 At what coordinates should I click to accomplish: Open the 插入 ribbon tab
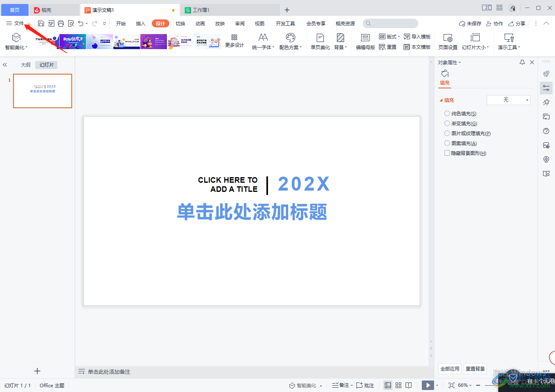pyautogui.click(x=141, y=24)
